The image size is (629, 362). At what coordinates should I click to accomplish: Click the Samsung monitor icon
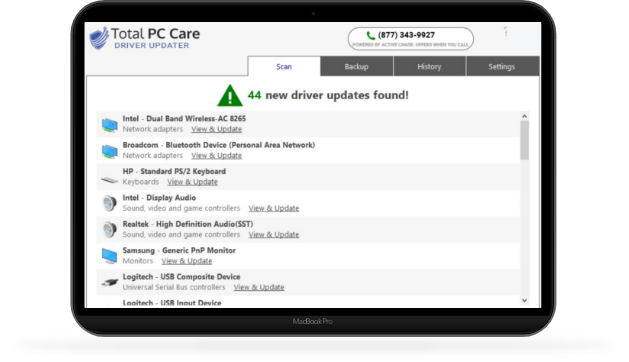pos(110,256)
